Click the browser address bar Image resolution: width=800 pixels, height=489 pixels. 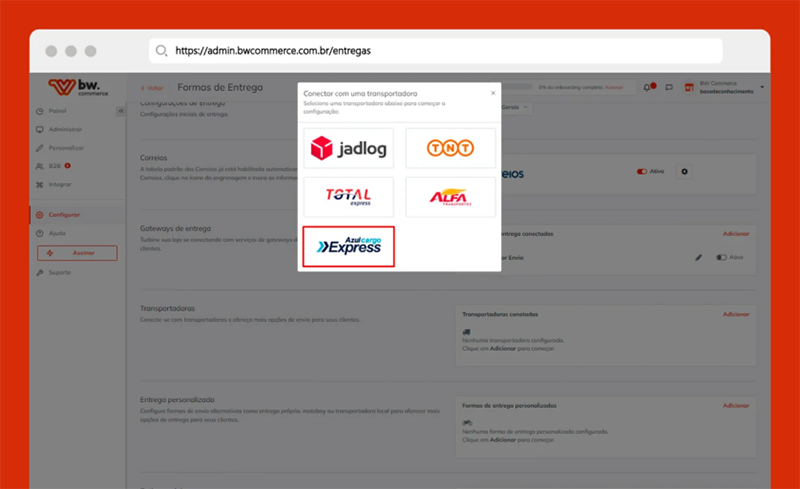pyautogui.click(x=436, y=51)
